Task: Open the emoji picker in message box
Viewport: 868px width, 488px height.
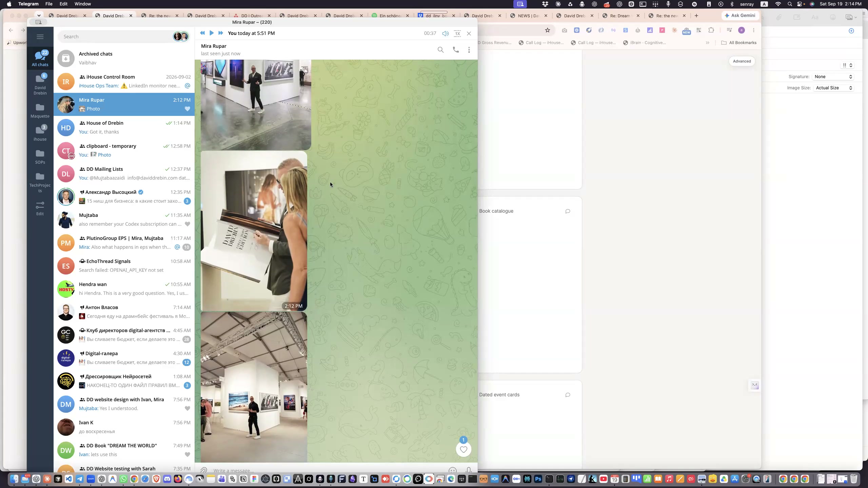Action: [452, 470]
